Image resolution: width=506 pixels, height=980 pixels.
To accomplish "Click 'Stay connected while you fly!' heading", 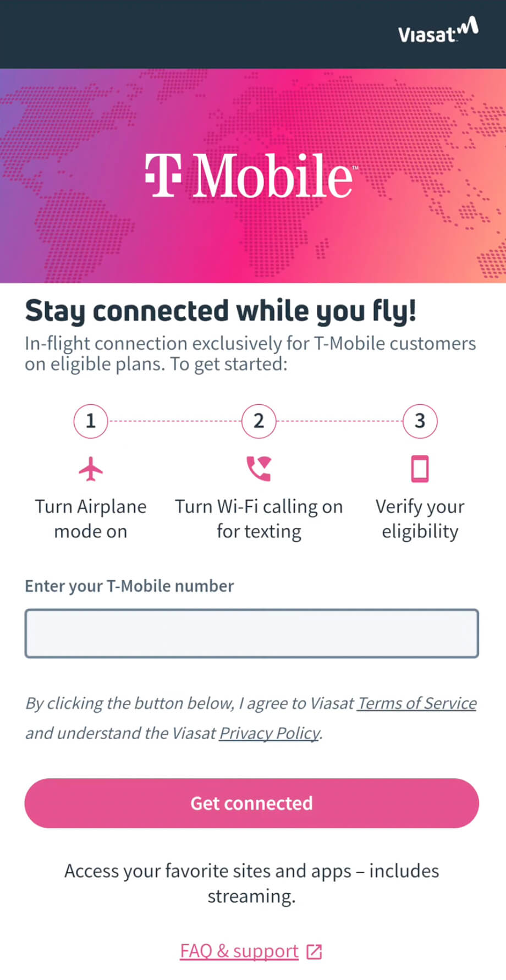I will [x=221, y=311].
